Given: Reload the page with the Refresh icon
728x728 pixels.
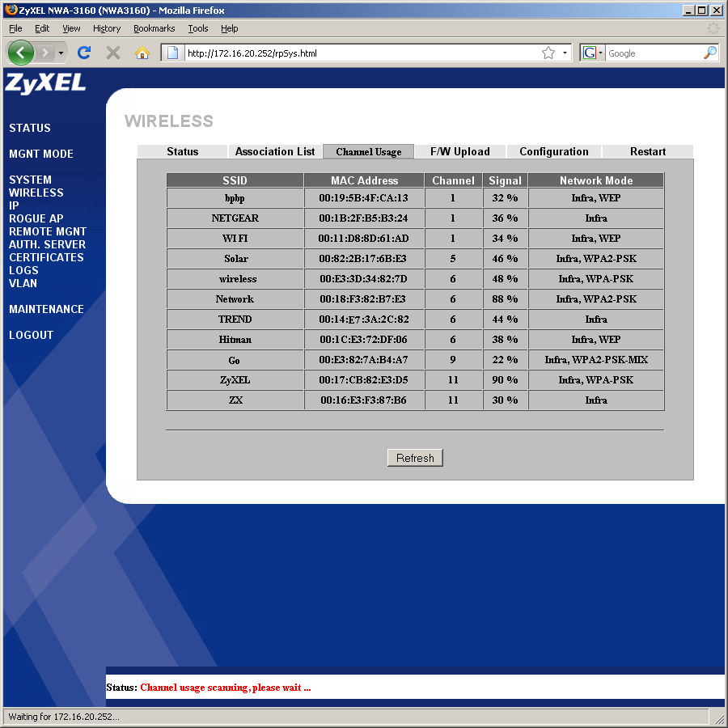Looking at the screenshot, I should [x=84, y=53].
